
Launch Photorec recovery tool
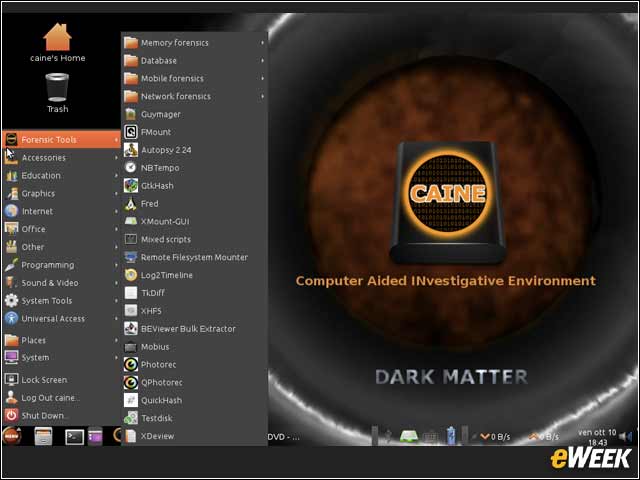click(194, 364)
